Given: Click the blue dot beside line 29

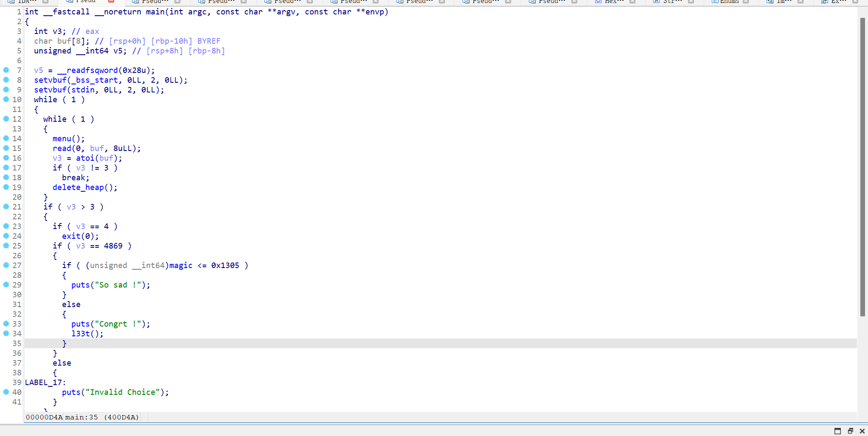Looking at the screenshot, I should [x=6, y=285].
